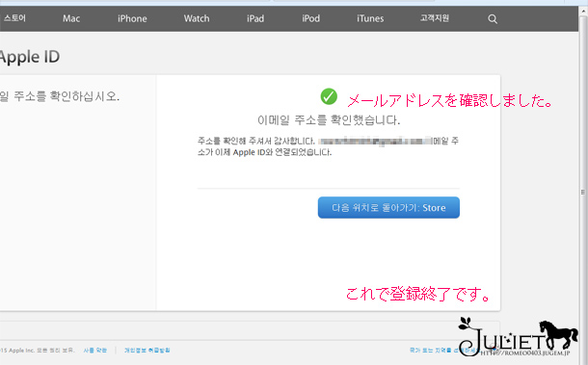
Task: Click the 다음 위치로 돌아가기: Store button
Action: pyautogui.click(x=388, y=208)
